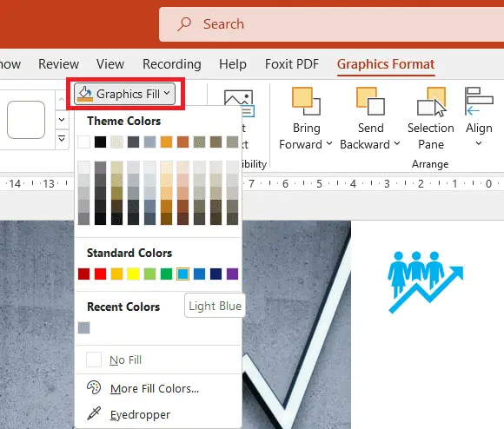
Task: Open the Selection Pane
Action: tap(431, 118)
